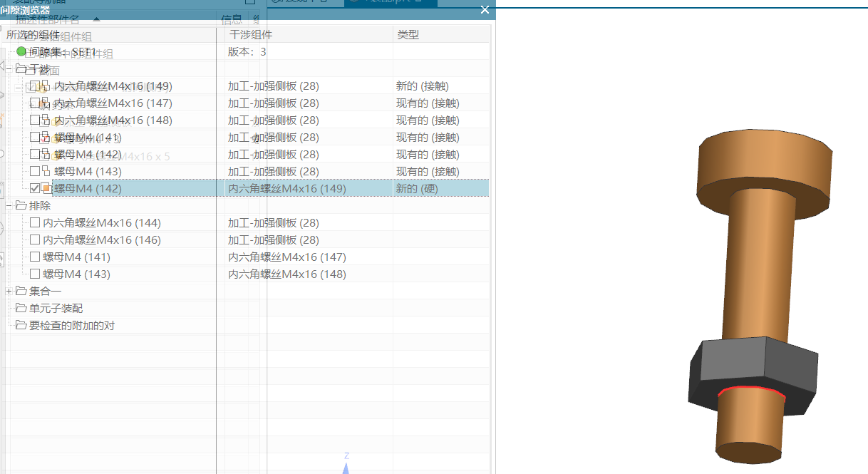This screenshot has height=474, width=868.
Task: Click the 类型 column header
Action: (x=408, y=34)
